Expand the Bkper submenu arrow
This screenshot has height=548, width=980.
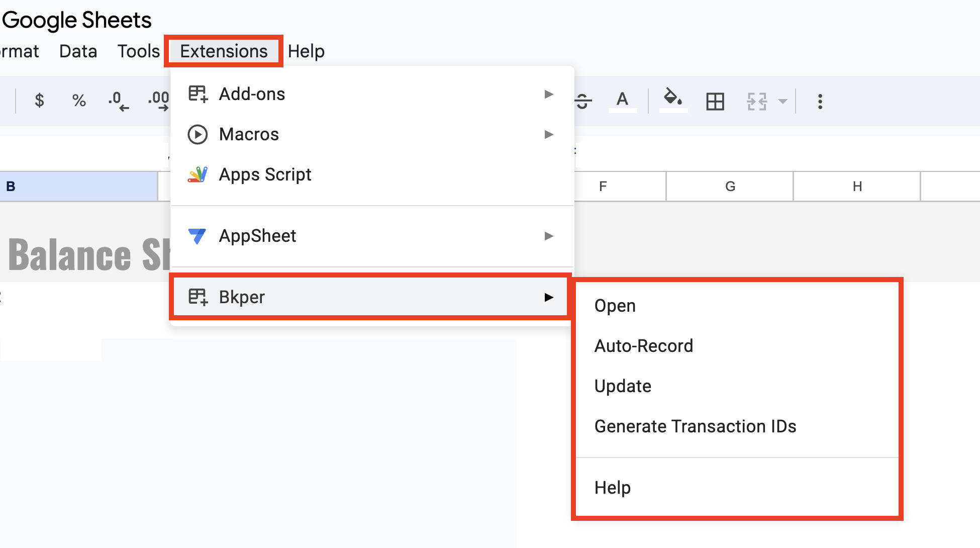click(x=549, y=297)
